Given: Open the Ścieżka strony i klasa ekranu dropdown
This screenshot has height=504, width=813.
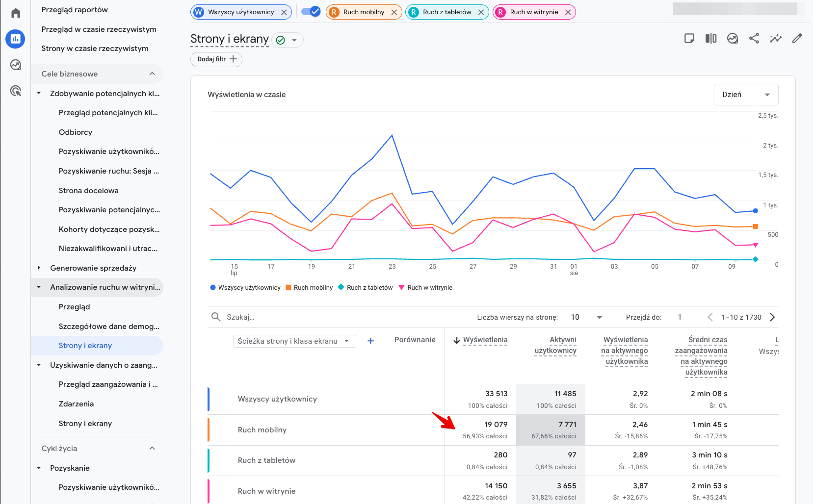Looking at the screenshot, I should pyautogui.click(x=293, y=341).
